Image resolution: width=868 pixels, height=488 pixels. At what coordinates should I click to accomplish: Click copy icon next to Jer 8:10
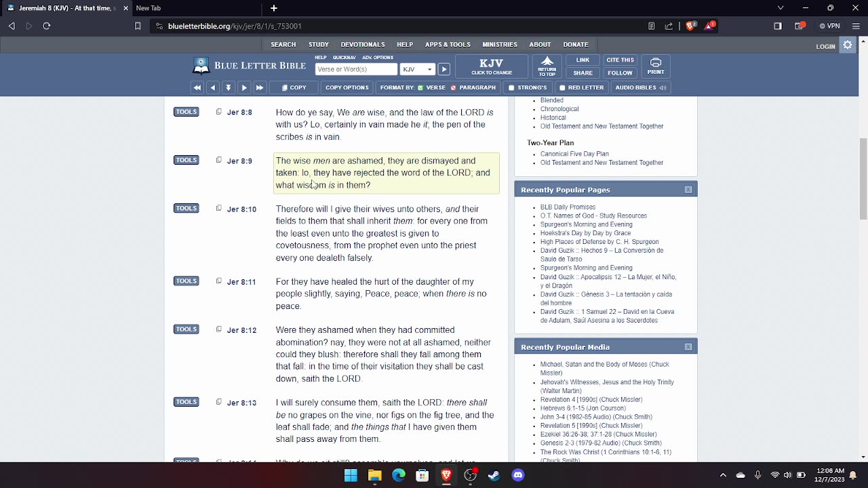click(x=218, y=208)
